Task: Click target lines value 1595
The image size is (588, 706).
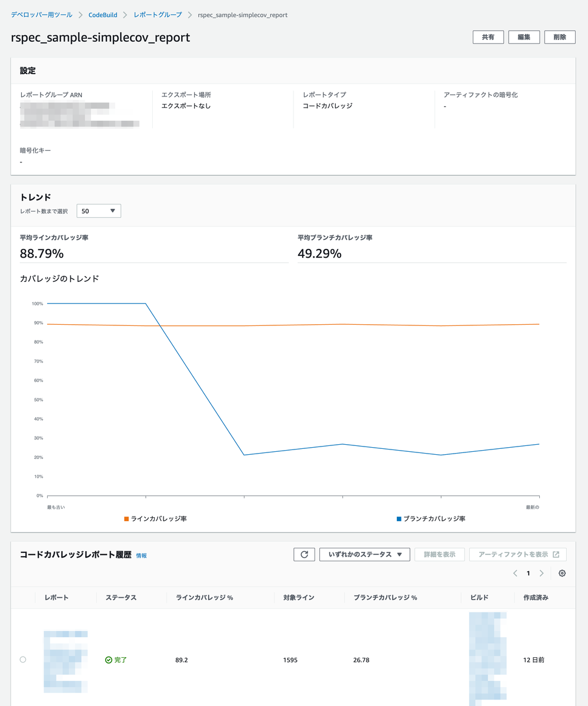Action: [x=290, y=660]
